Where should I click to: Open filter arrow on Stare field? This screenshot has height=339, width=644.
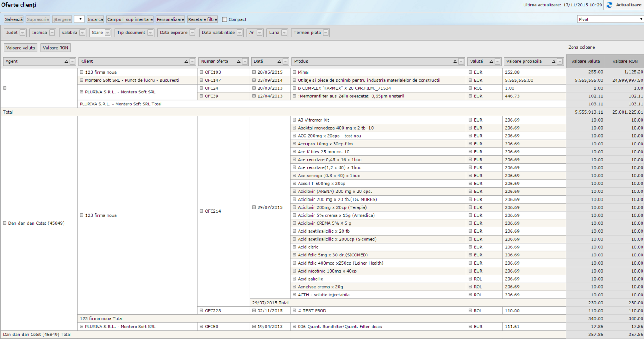click(x=107, y=33)
